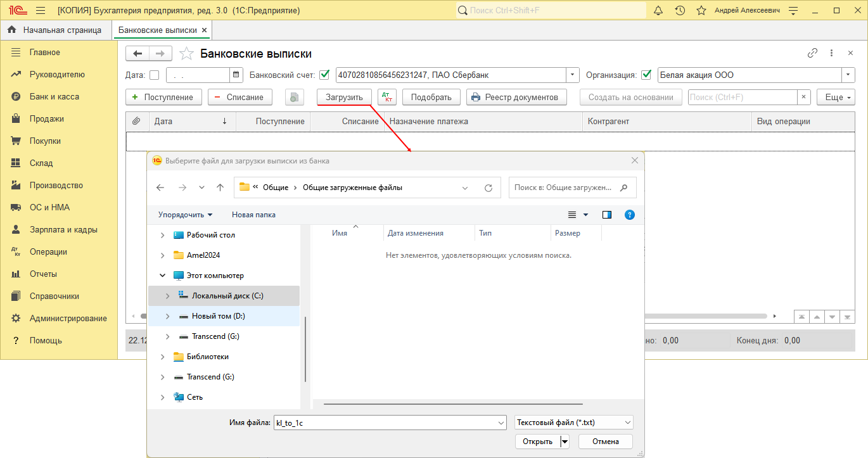868x458 pixels.
Task: Jump to the first row of the statement list
Action: pyautogui.click(x=802, y=316)
